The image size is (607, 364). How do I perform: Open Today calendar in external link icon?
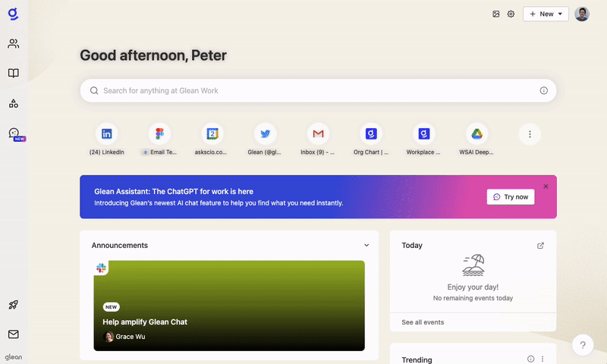(x=541, y=245)
